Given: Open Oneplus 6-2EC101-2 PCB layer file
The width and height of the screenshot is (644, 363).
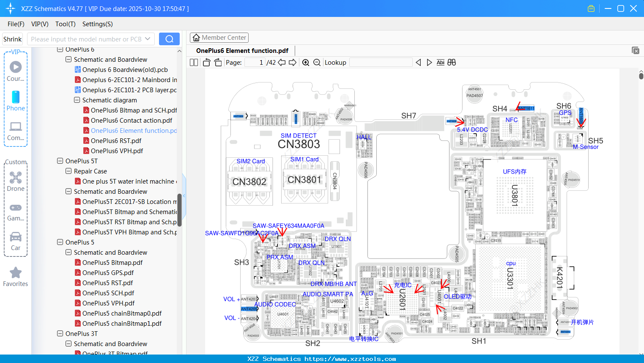Looking at the screenshot, I should [x=129, y=90].
